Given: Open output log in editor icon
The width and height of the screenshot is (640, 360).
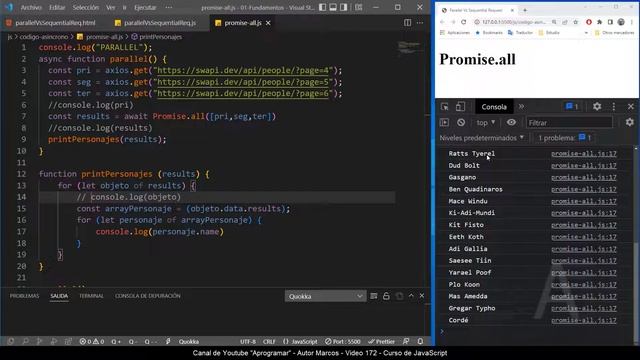Looking at the screenshot, I should [x=399, y=296].
